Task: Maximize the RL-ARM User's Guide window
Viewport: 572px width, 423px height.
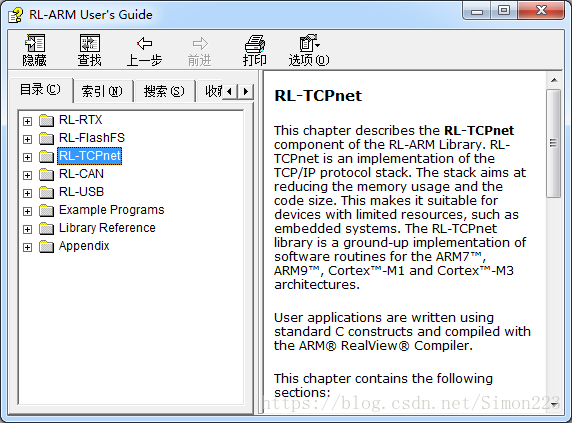Action: (504, 11)
